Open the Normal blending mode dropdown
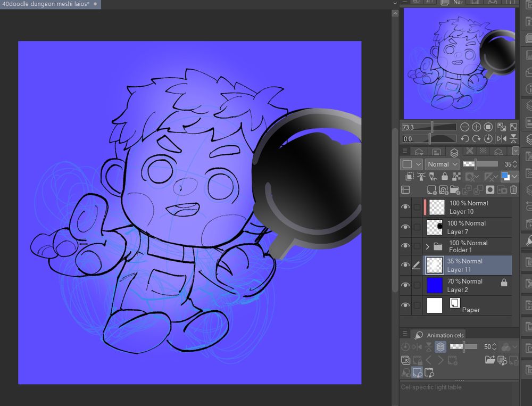The height and width of the screenshot is (406, 532). click(x=442, y=164)
